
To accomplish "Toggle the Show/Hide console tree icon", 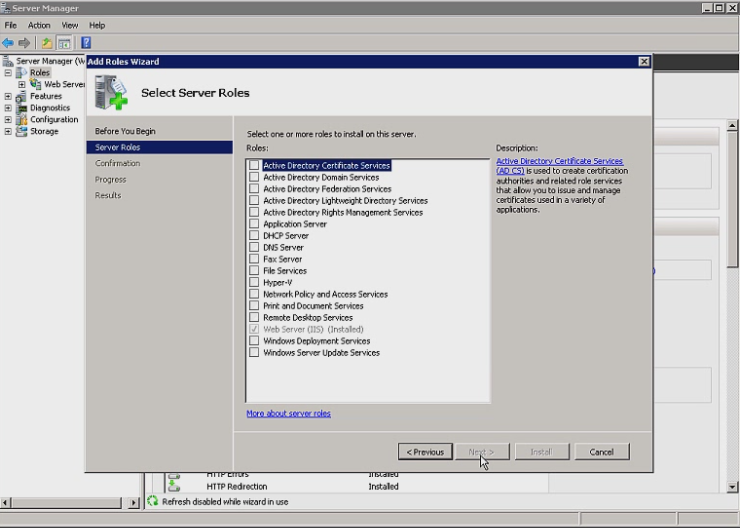I will point(64,43).
